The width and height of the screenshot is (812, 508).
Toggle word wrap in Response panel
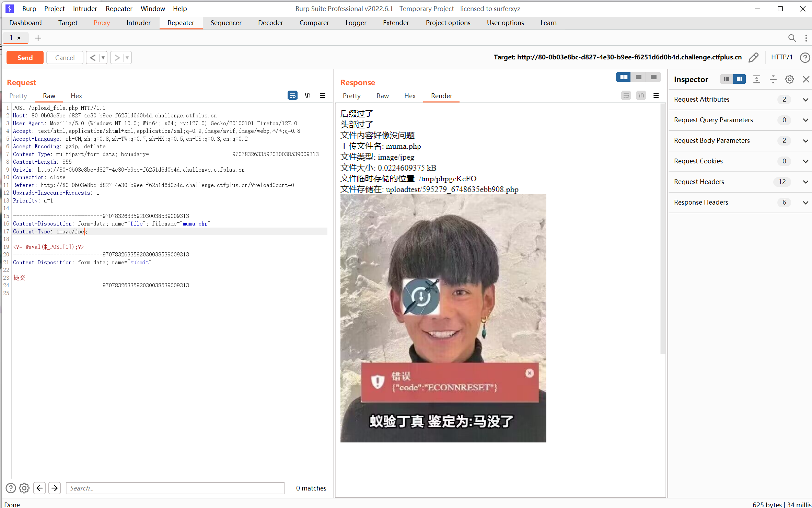tap(626, 95)
